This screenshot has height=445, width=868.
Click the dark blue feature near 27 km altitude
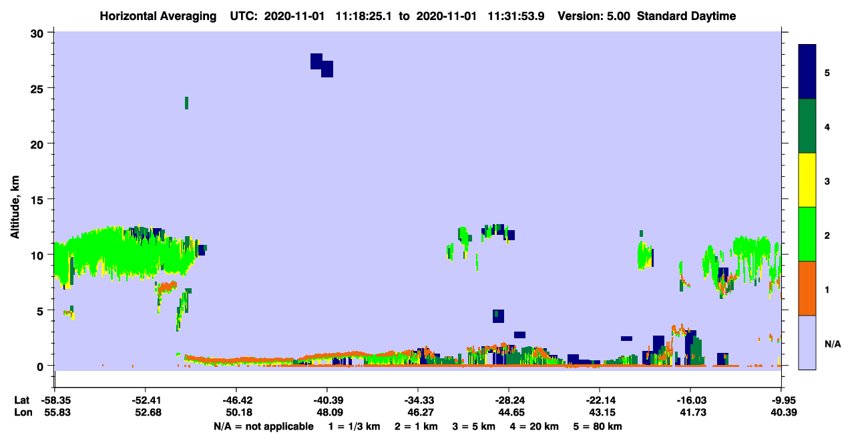322,65
